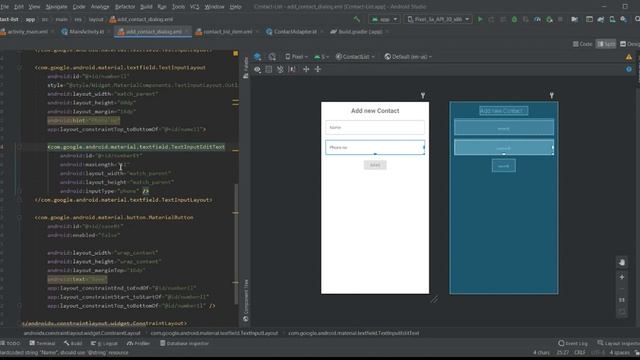
Task: Open the Default (en-us) locale dropdown
Action: pos(408,57)
